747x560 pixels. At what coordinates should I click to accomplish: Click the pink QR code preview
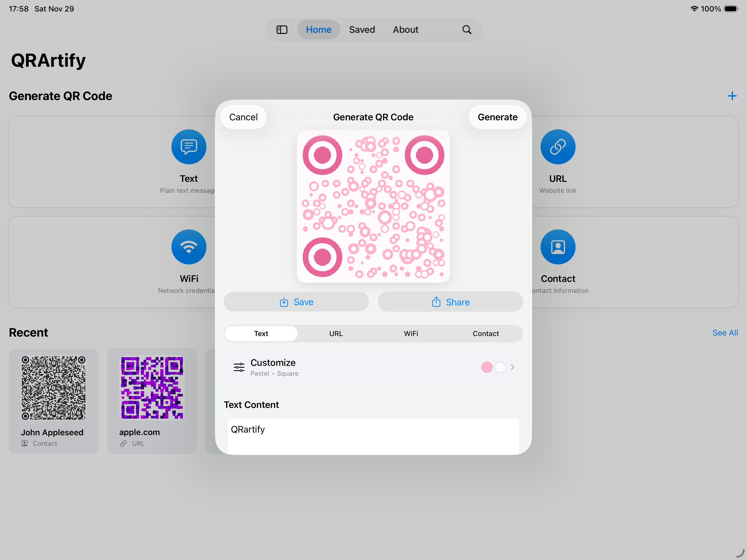click(x=373, y=206)
